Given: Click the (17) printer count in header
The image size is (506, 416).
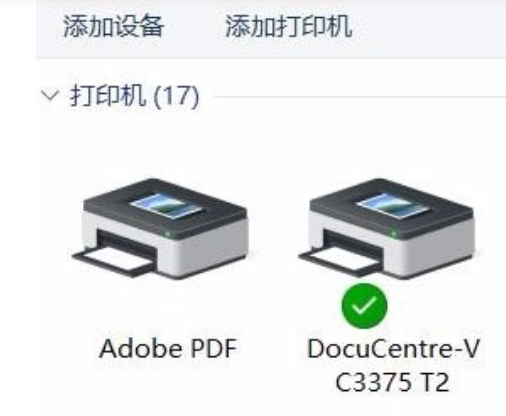Looking at the screenshot, I should click(x=176, y=96).
